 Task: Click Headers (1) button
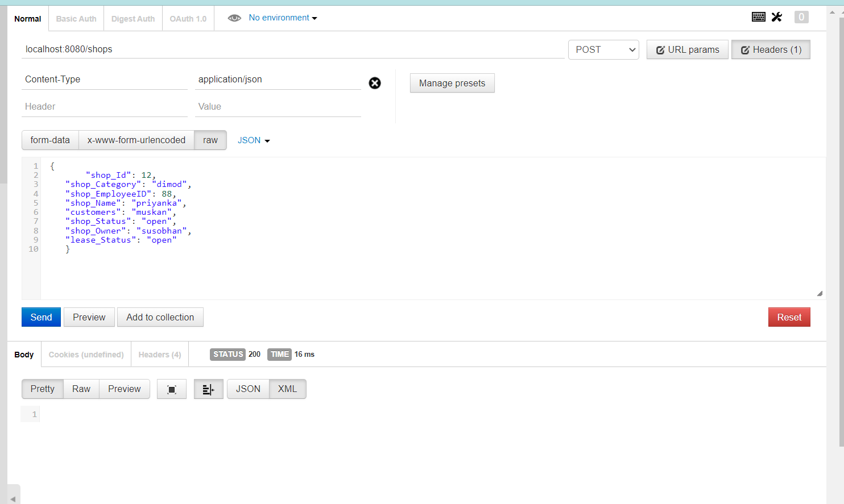click(771, 50)
